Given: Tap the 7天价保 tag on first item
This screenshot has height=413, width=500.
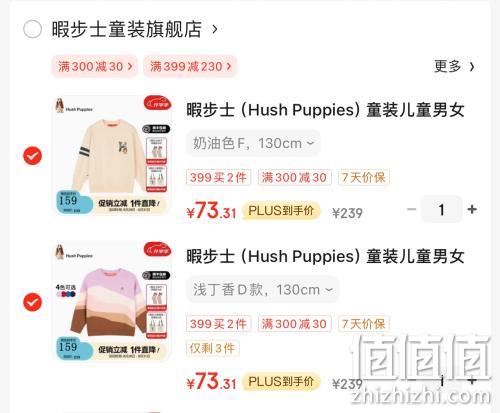Looking at the screenshot, I should pos(364,177).
